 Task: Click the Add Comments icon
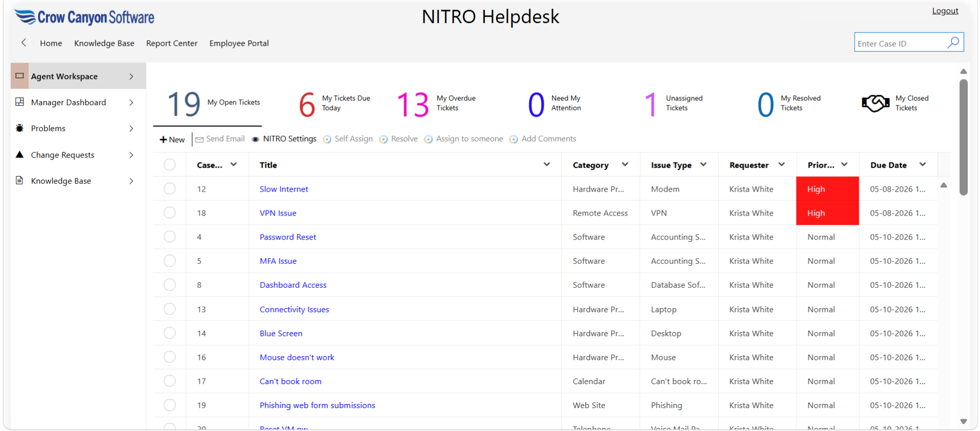(513, 140)
